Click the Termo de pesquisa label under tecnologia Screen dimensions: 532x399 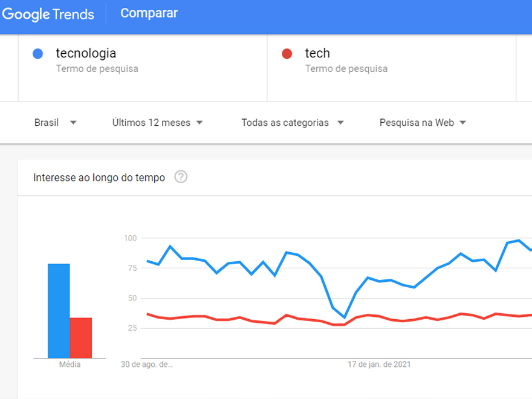click(94, 68)
